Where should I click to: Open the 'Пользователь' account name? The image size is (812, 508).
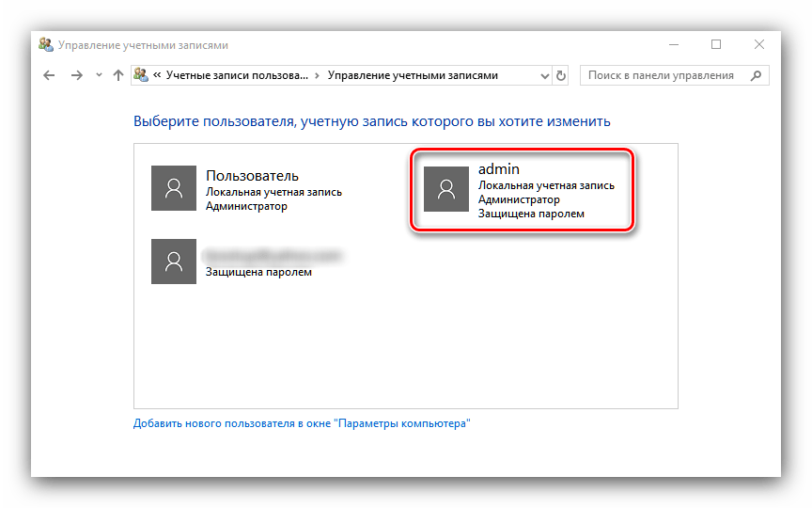252,175
